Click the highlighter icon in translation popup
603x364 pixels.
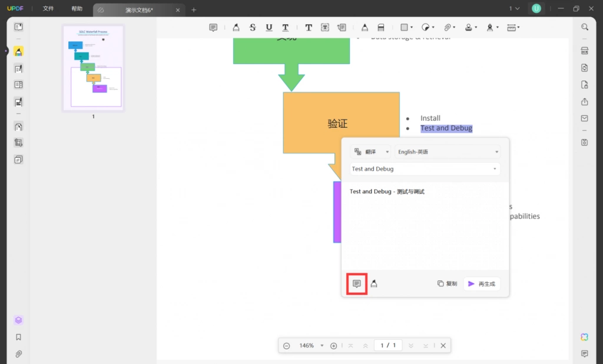point(374,283)
